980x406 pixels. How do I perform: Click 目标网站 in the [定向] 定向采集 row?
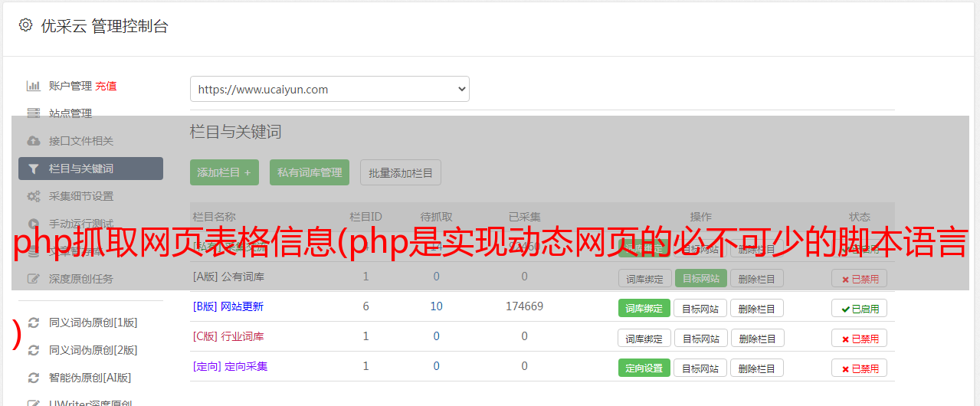coord(700,368)
